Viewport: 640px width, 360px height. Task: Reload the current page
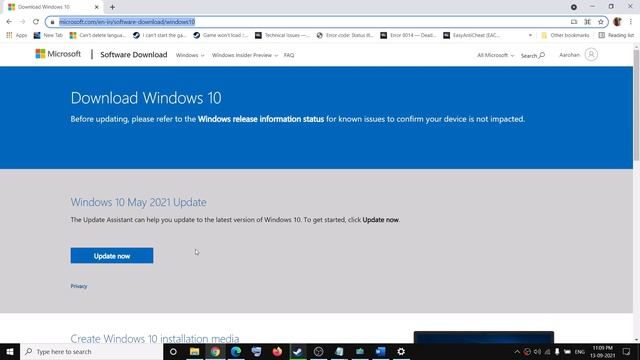pyautogui.click(x=36, y=22)
